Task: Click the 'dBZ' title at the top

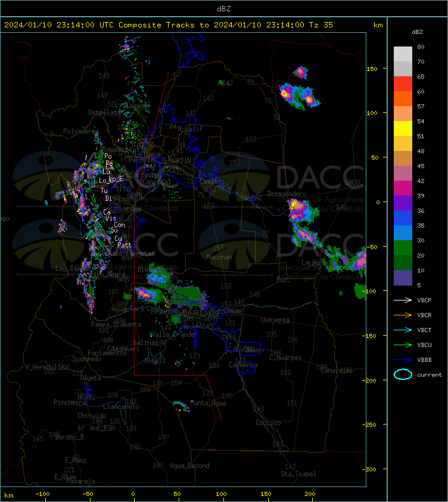Action: coord(223,9)
